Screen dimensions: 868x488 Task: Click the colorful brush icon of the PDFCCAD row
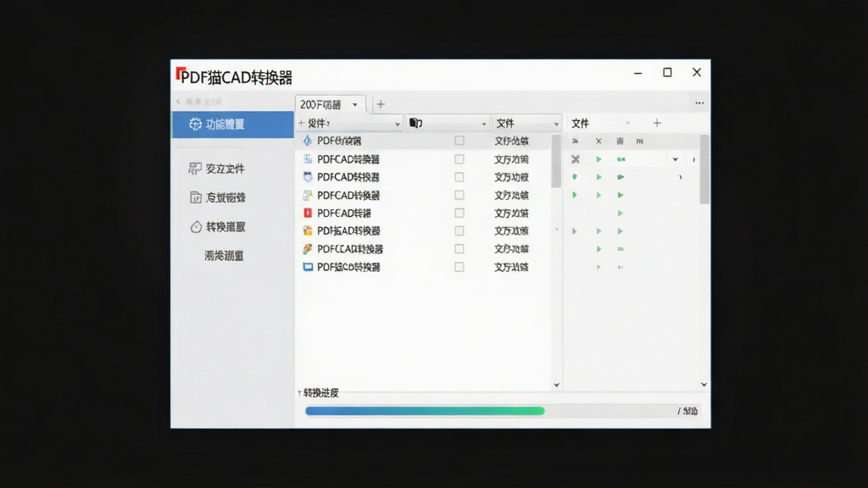click(x=308, y=249)
